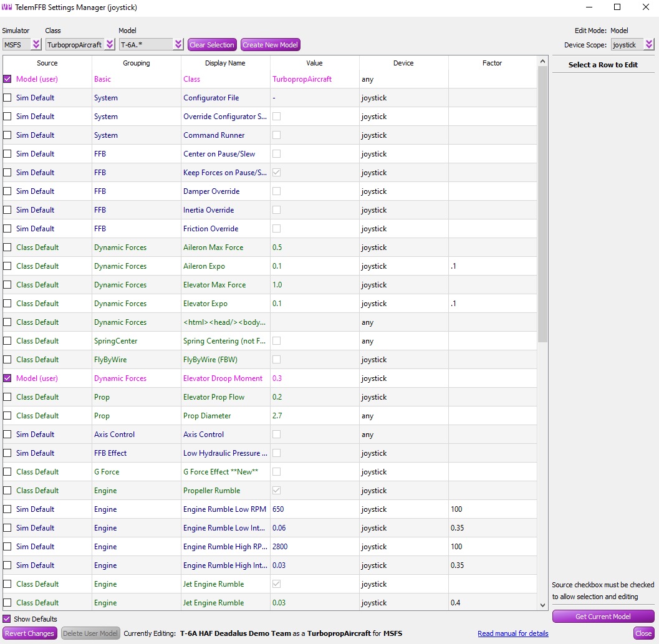The height and width of the screenshot is (644, 659).
Task: Click the TelemFFB app icon in title bar
Action: click(7, 7)
